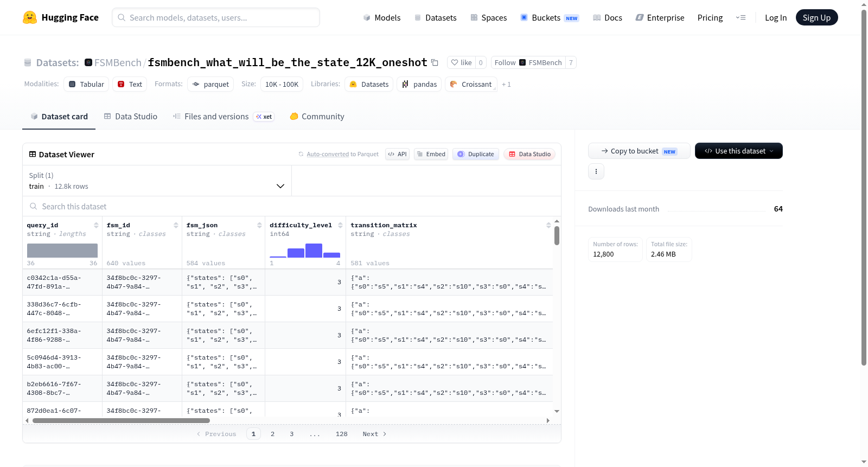Screen dimensions: 868x467
Task: Click the table horizontal scrollbar thumb
Action: (121, 420)
